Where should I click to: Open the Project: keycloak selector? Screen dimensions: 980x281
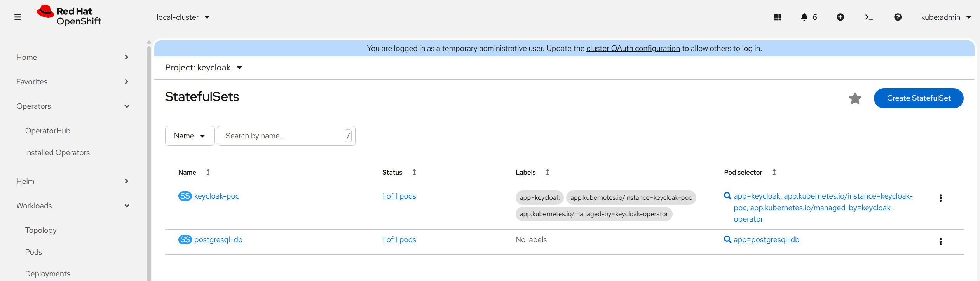click(x=204, y=68)
